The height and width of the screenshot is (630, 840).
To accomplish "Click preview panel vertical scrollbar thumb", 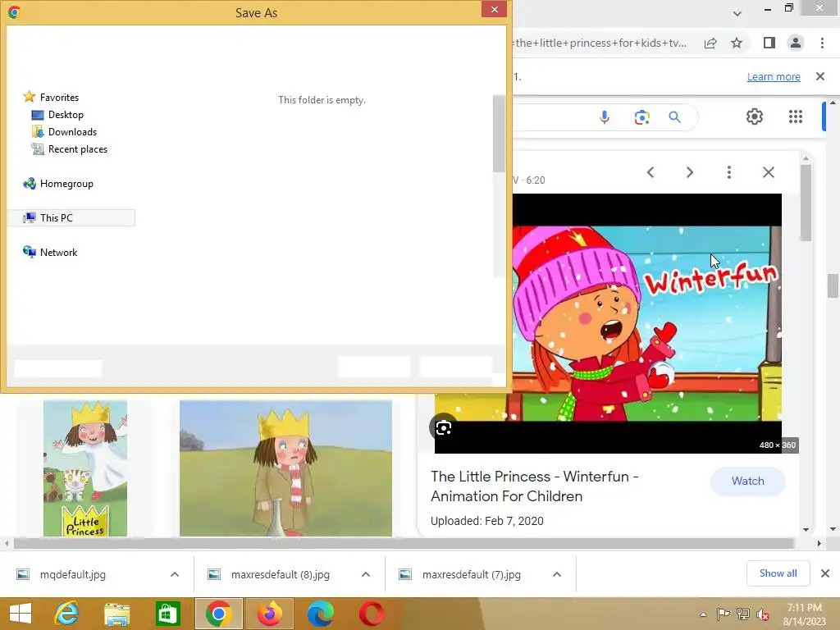I will [x=806, y=203].
